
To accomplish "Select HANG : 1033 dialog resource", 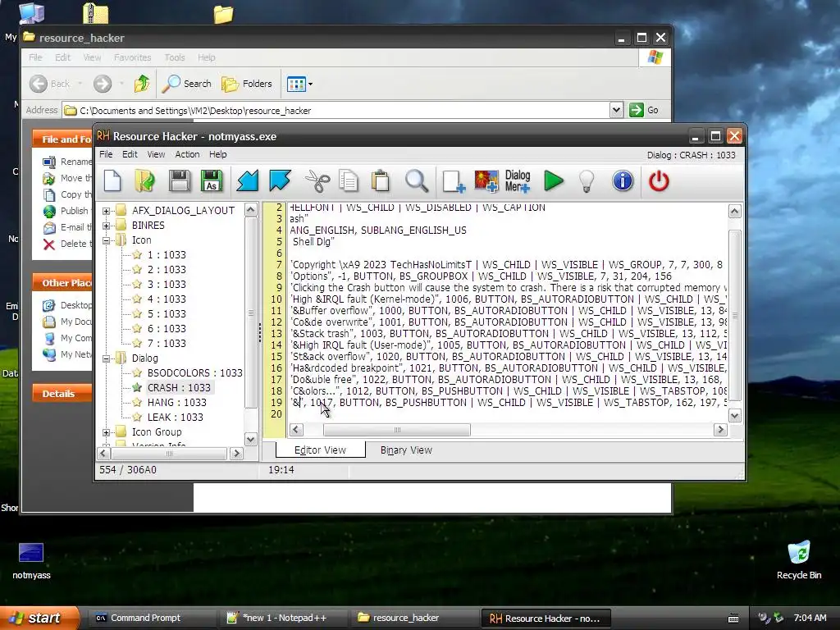I will click(x=177, y=402).
